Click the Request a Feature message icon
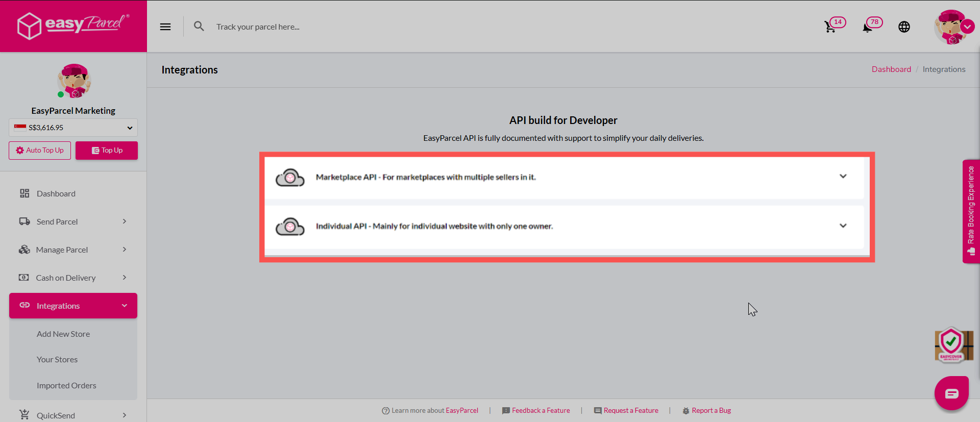The width and height of the screenshot is (980, 422). [598, 411]
